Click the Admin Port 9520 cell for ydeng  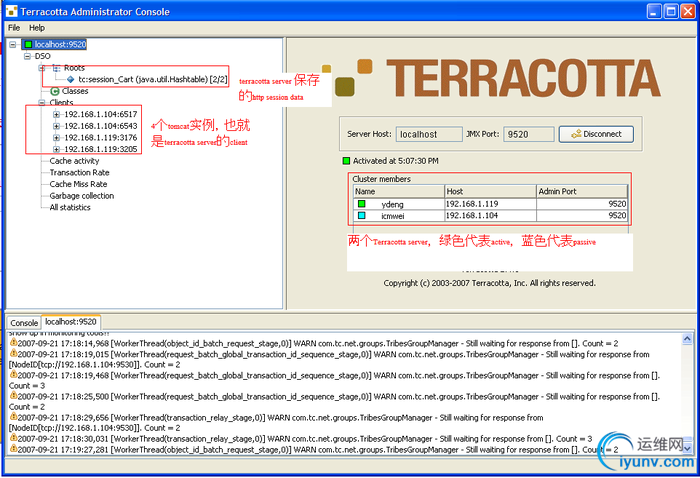point(582,204)
